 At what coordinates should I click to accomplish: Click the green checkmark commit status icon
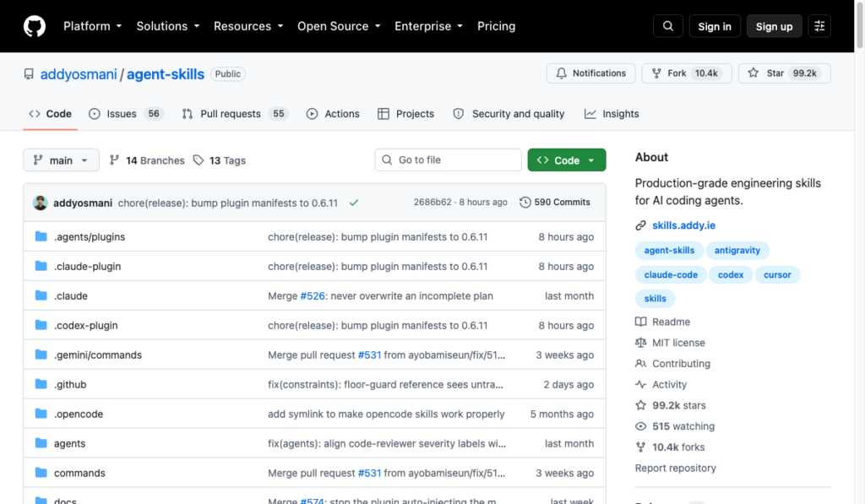click(x=354, y=203)
